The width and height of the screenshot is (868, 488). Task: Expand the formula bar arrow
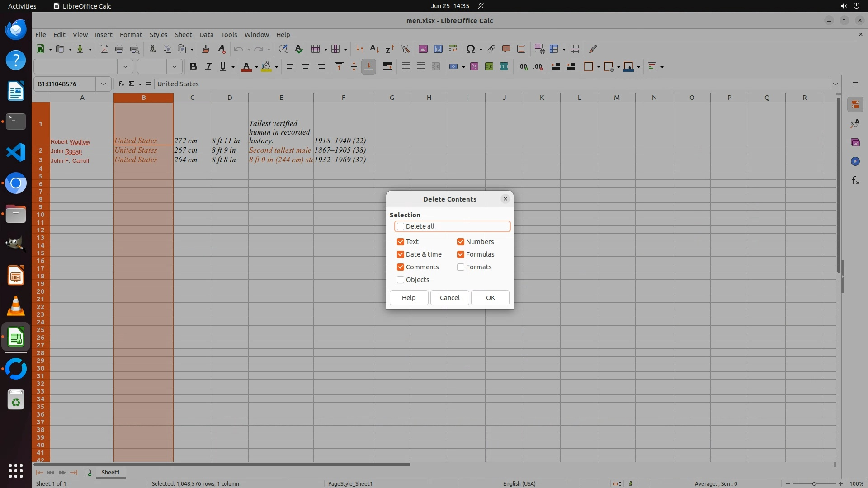coord(835,84)
